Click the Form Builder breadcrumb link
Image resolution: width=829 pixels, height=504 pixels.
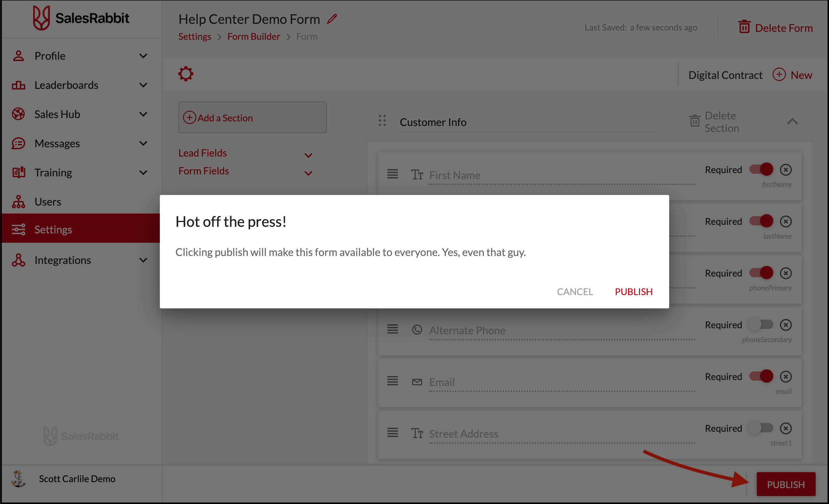point(253,36)
